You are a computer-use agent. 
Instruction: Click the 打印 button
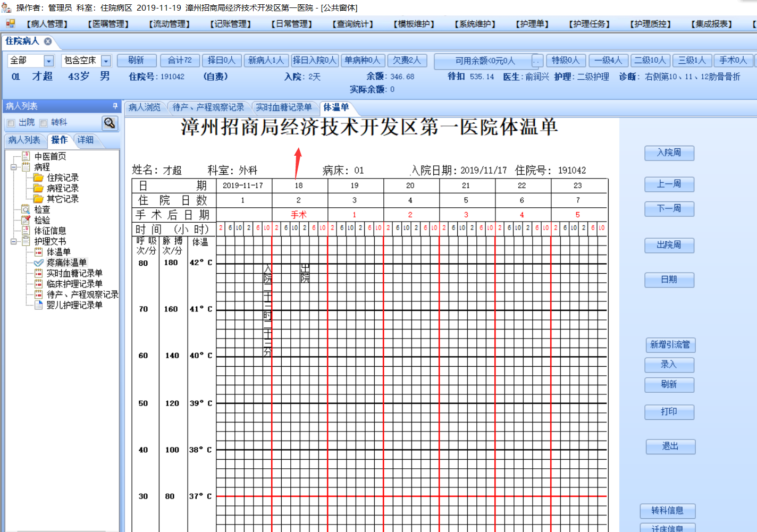pyautogui.click(x=669, y=412)
